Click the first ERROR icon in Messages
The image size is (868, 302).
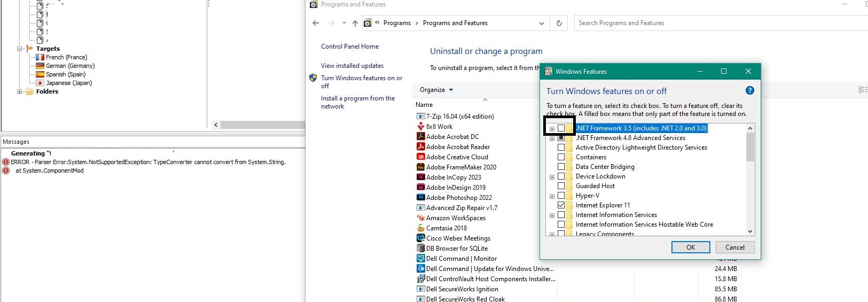[x=6, y=162]
